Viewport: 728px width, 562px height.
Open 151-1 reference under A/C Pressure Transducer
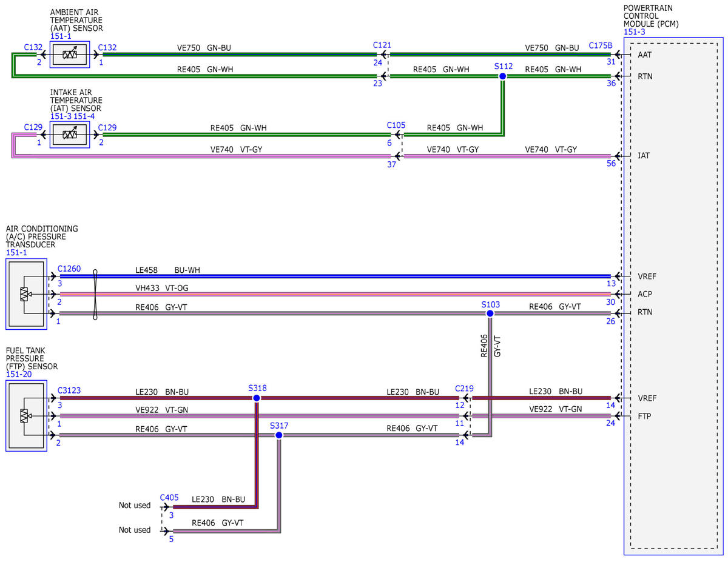tap(16, 253)
